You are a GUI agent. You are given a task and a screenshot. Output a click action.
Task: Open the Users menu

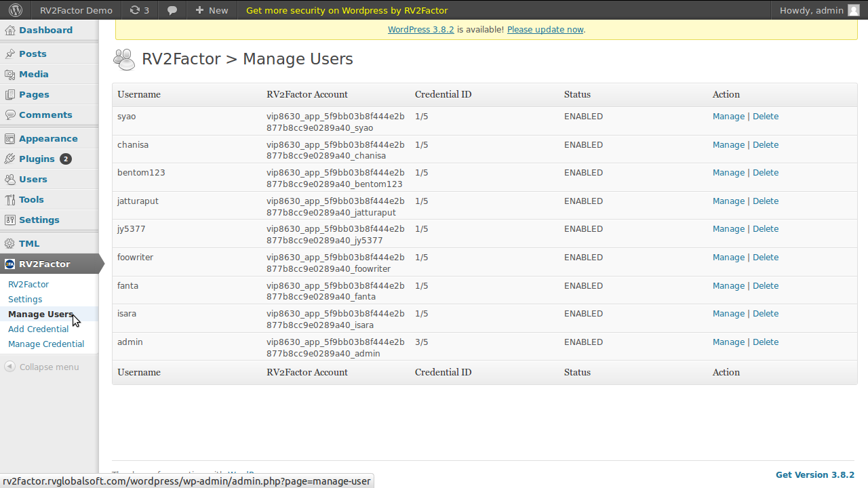coord(33,179)
